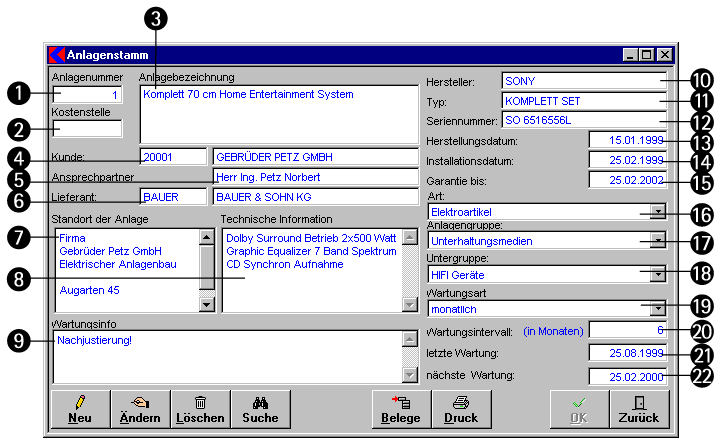
Task: Click the letzte Wartung field 25.08.1999
Action: [628, 353]
